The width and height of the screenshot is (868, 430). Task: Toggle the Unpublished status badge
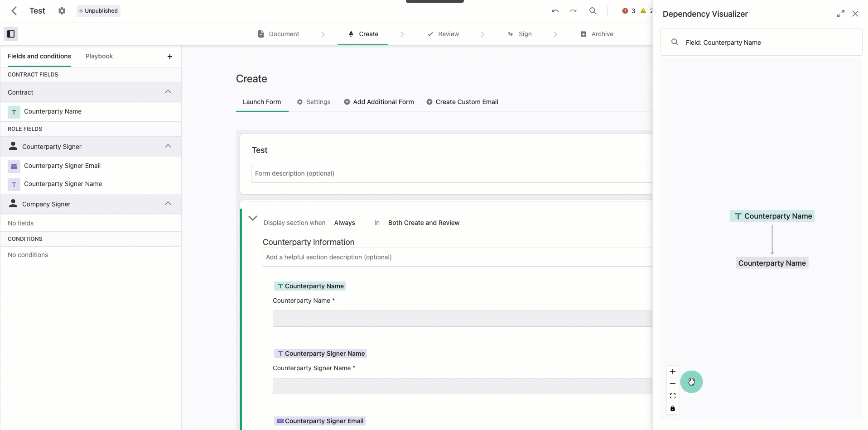[x=98, y=10]
